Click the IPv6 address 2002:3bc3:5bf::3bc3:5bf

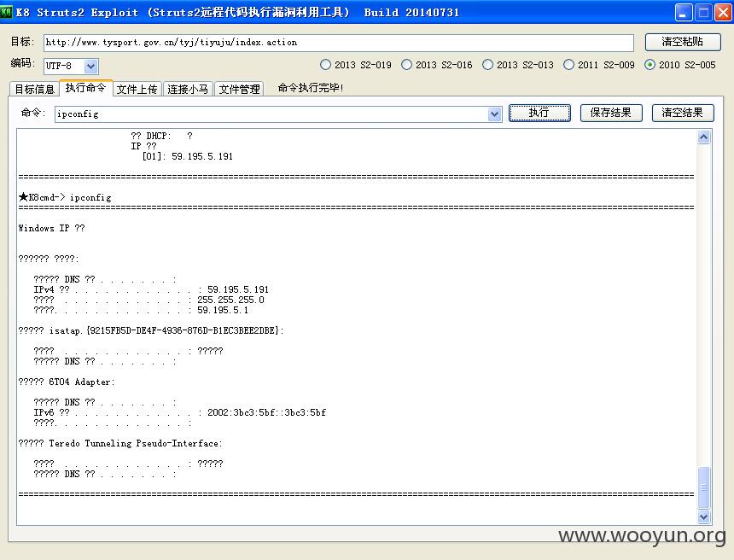coord(266,412)
